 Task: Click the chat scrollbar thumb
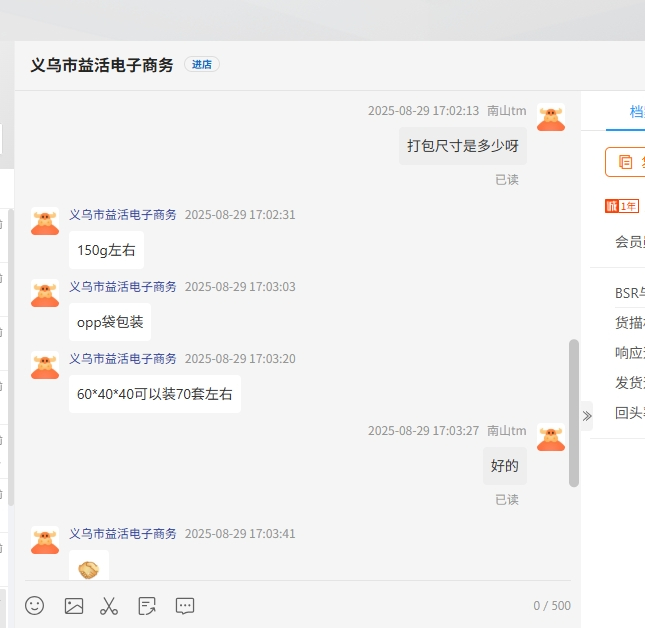574,412
